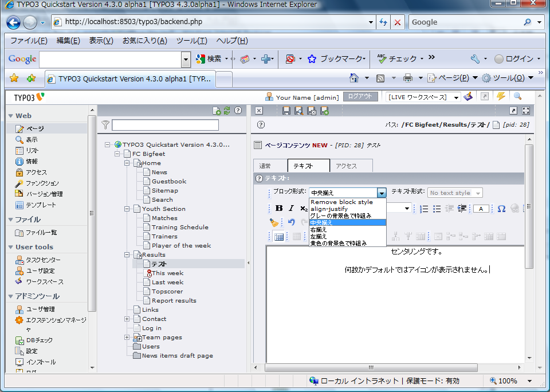This screenshot has height=392, width=550.
Task: Select 'align-justify' block style option
Action: point(348,209)
